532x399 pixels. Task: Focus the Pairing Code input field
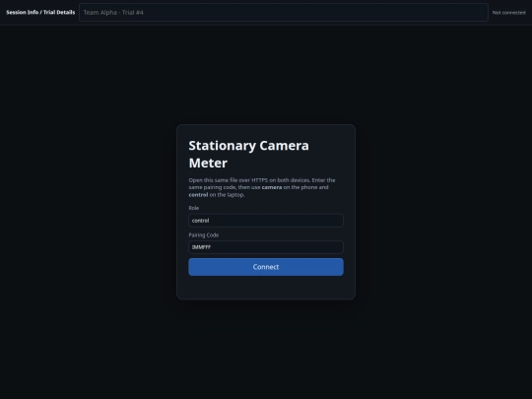(x=266, y=247)
